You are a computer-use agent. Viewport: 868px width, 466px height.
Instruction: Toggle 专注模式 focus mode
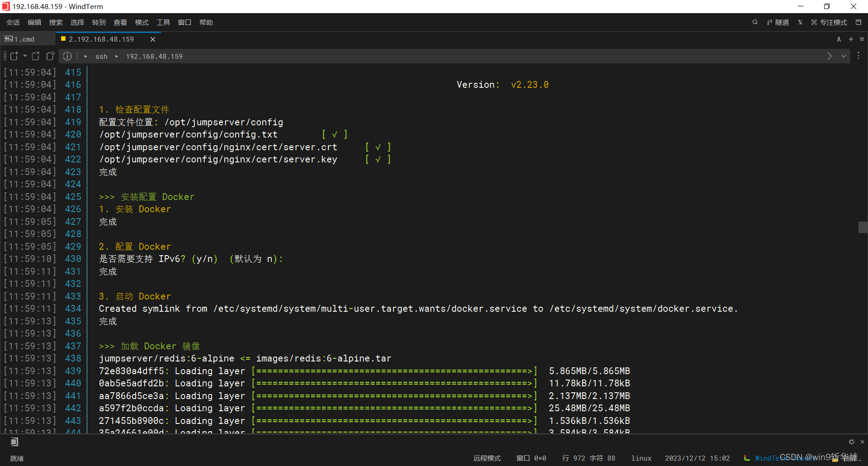pos(829,23)
